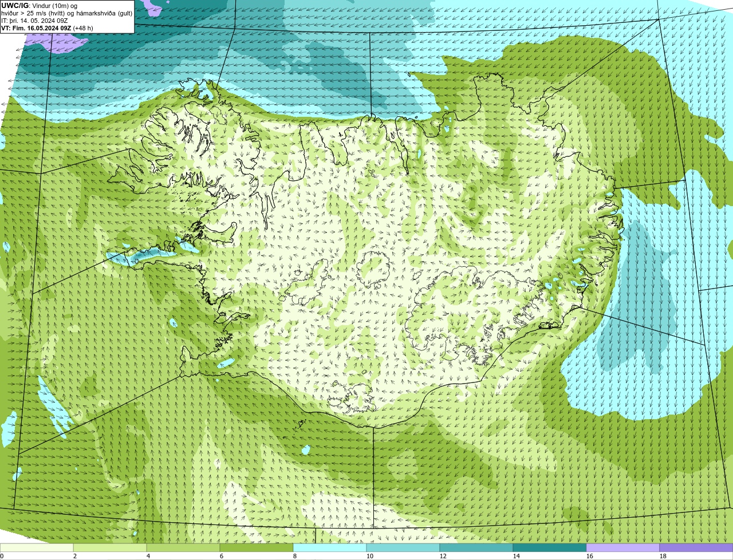Click the legend scale label '16'
Image resolution: width=733 pixels, height=560 pixels.
pos(590,556)
